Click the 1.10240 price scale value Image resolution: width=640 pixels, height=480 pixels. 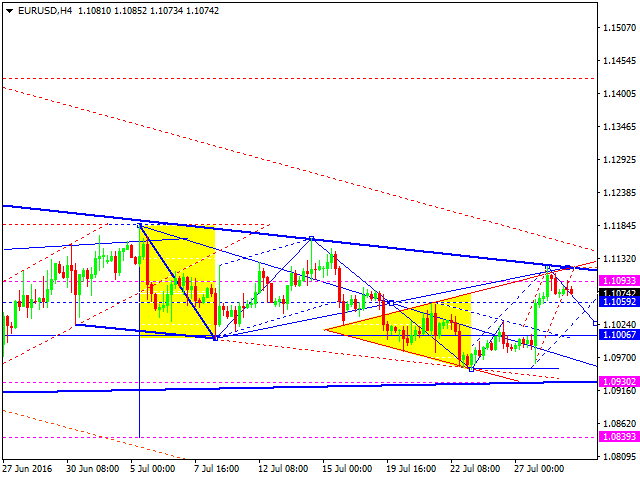[620, 324]
